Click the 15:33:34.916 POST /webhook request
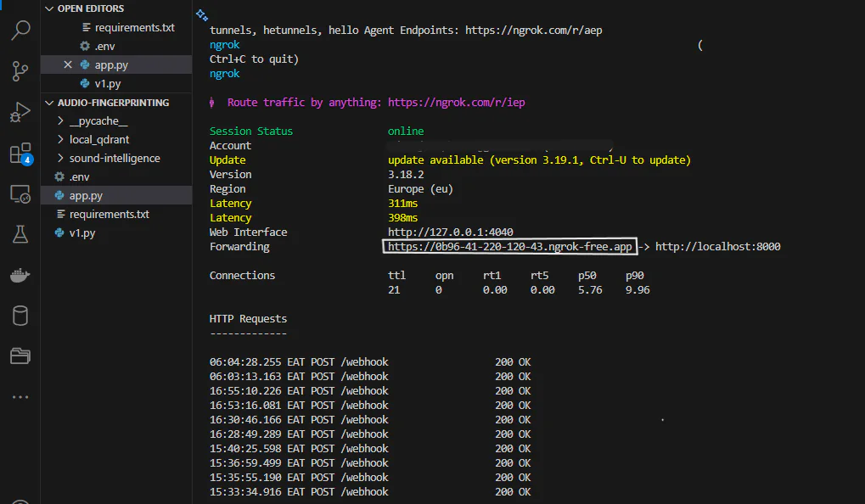 (369, 492)
